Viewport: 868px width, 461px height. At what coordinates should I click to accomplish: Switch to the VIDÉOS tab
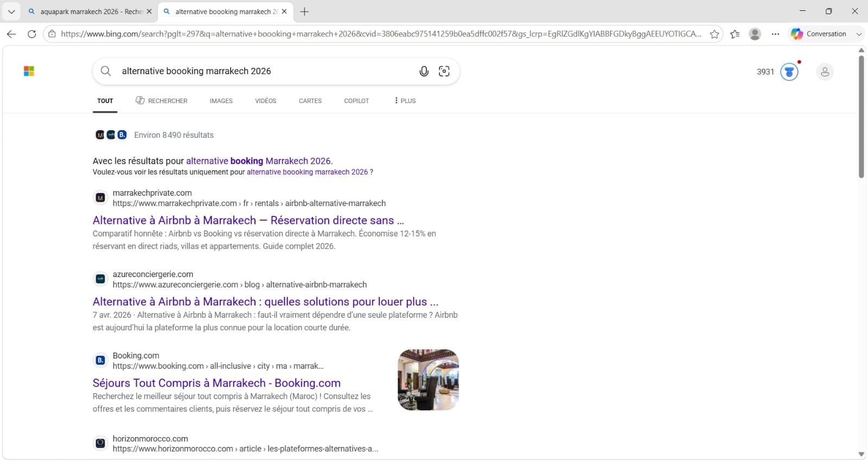[266, 101]
